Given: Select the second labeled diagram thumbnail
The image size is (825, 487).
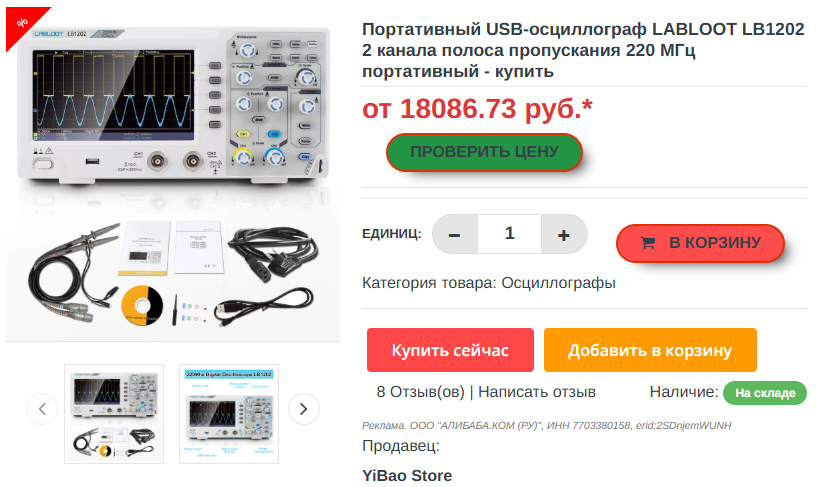Looking at the screenshot, I should click(229, 414).
